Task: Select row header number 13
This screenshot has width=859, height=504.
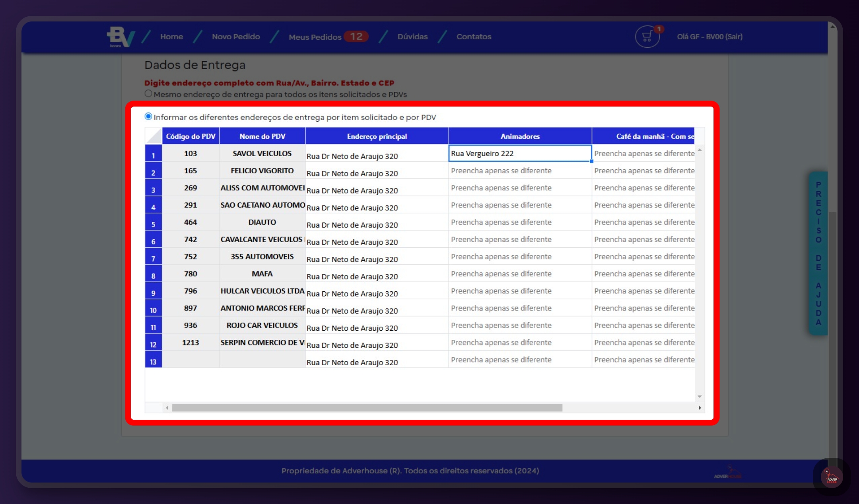Action: point(154,360)
